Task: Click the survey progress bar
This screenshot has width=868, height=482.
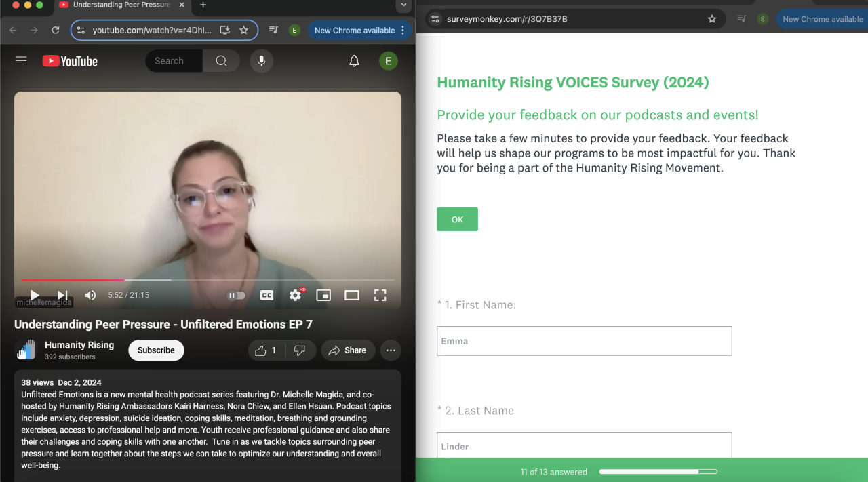Action: tap(658, 472)
